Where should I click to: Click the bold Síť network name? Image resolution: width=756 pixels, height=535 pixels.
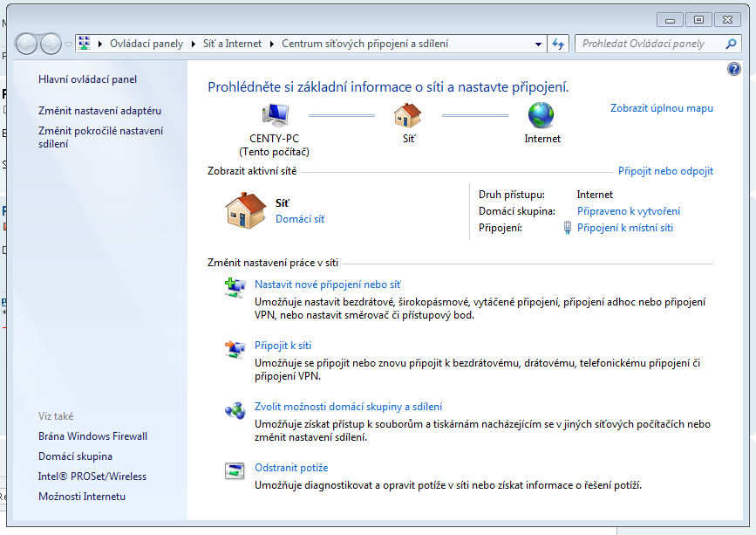(x=283, y=203)
